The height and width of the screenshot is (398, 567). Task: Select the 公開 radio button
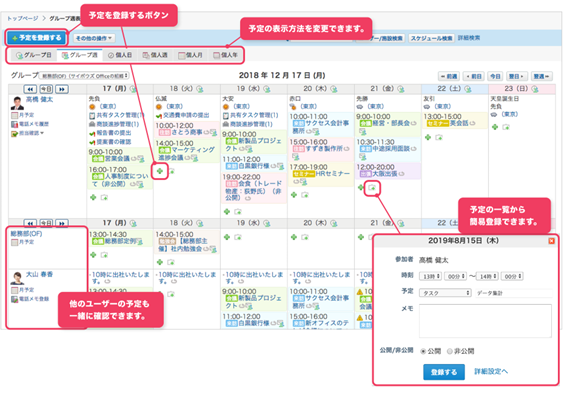tap(423, 351)
